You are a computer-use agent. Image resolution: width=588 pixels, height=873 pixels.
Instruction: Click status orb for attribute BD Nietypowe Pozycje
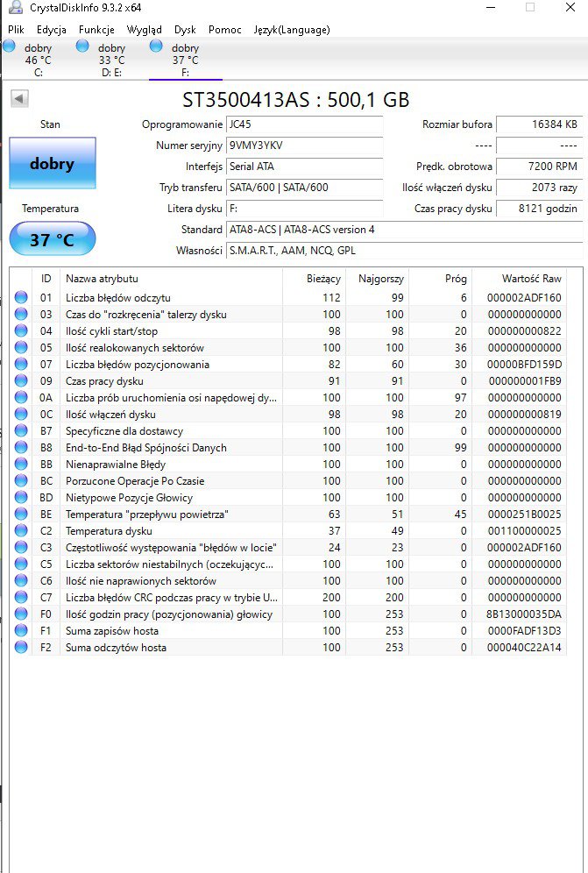21,497
